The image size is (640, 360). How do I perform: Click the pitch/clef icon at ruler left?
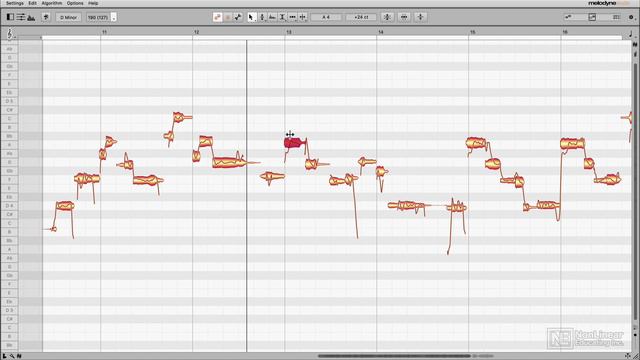click(9, 33)
